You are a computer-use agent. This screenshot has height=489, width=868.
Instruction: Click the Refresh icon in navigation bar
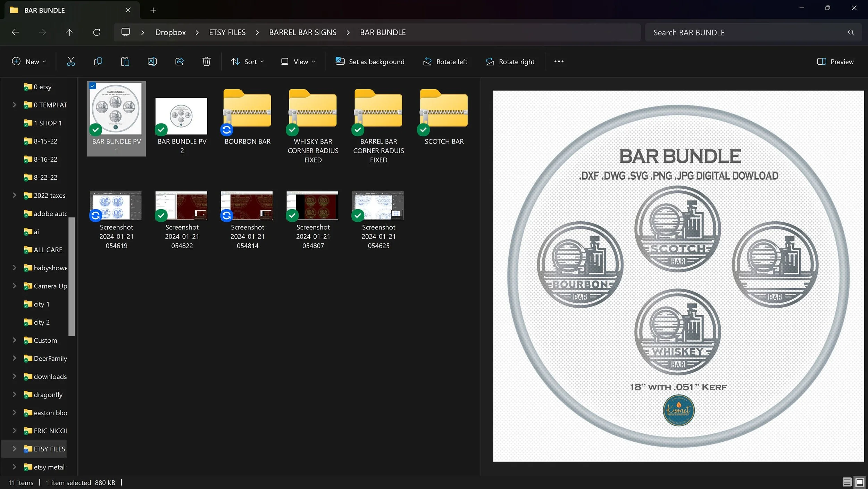pos(97,32)
